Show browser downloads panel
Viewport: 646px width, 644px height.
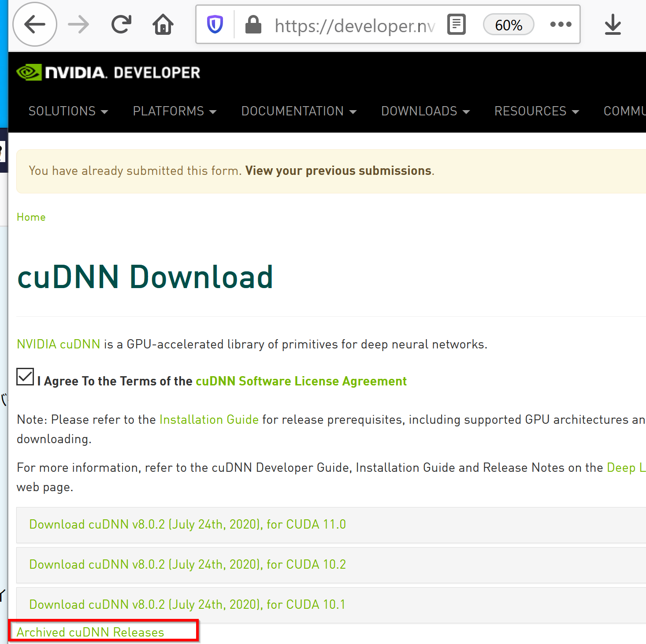[x=613, y=24]
